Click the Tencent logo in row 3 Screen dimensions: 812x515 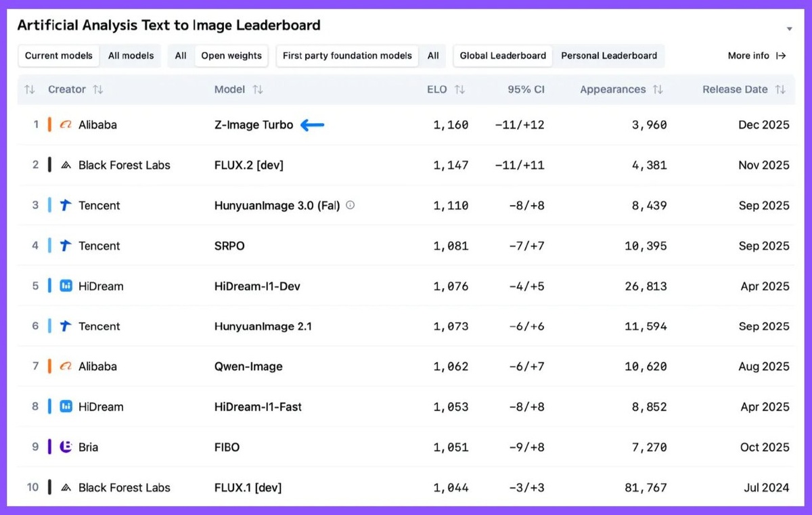click(66, 205)
